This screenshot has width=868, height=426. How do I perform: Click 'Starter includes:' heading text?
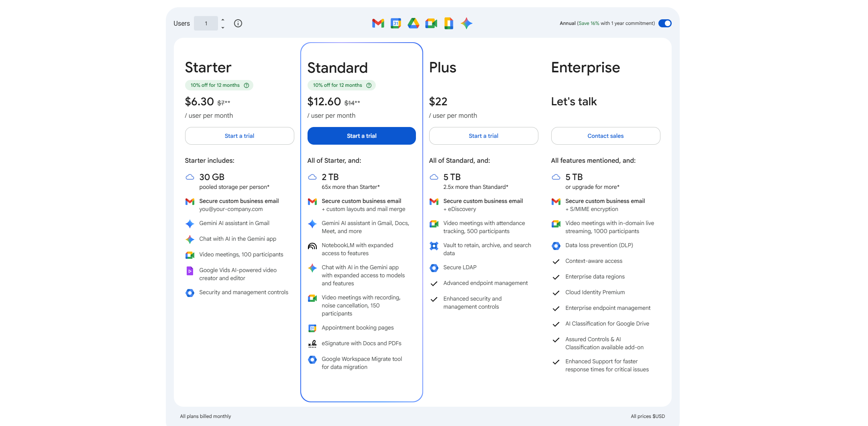210,160
